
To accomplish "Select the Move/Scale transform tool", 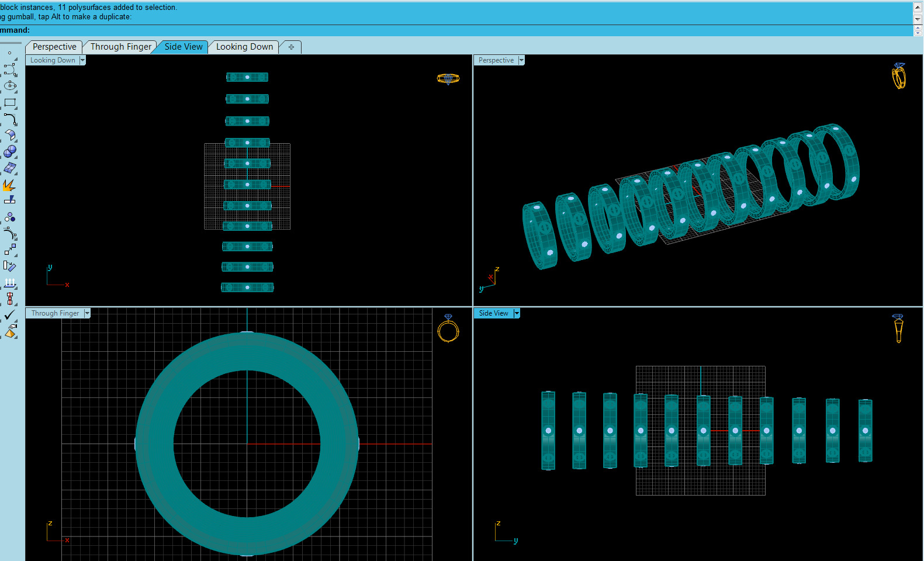I will point(10,250).
